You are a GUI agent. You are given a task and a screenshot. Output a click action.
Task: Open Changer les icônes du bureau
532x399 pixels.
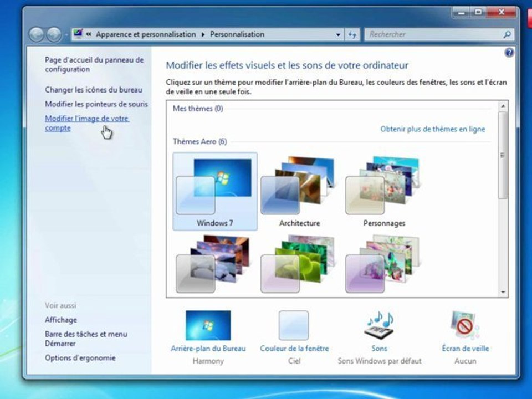93,90
